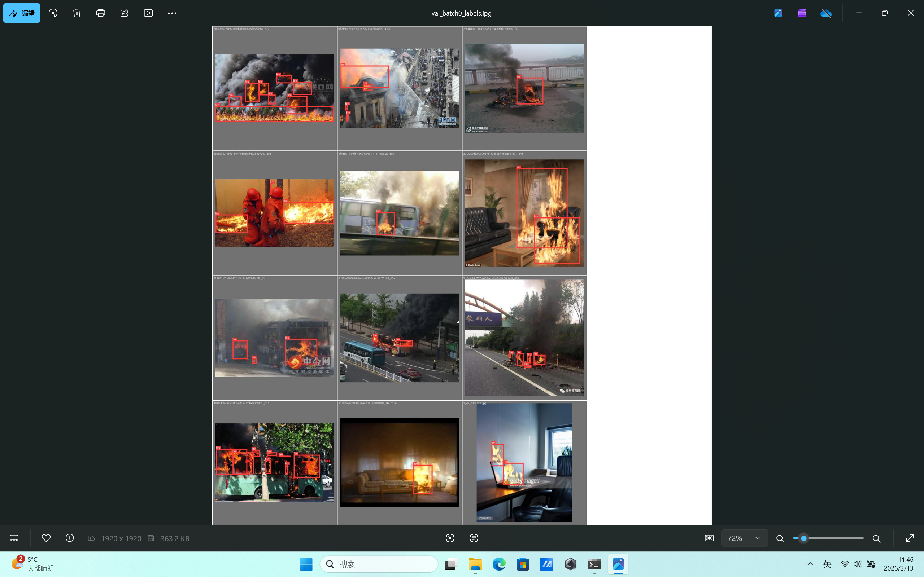924x577 pixels.
Task: Click the zoom in magnifier
Action: point(877,538)
